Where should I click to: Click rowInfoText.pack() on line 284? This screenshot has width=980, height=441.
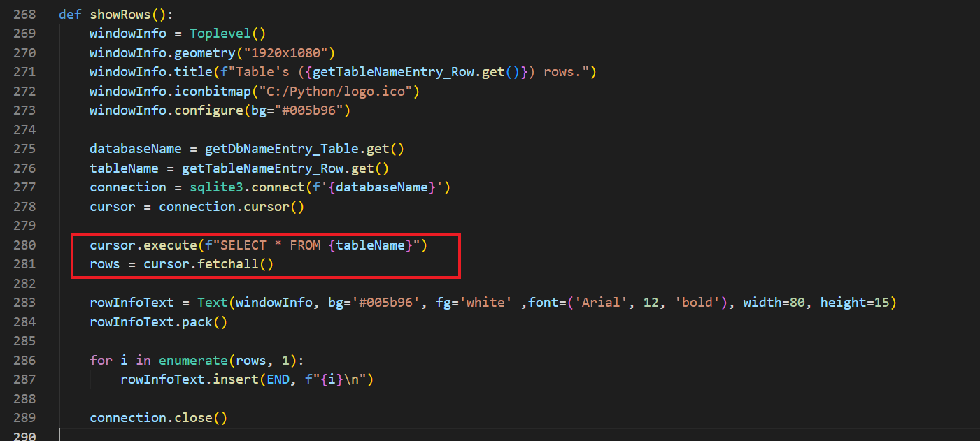tap(158, 322)
